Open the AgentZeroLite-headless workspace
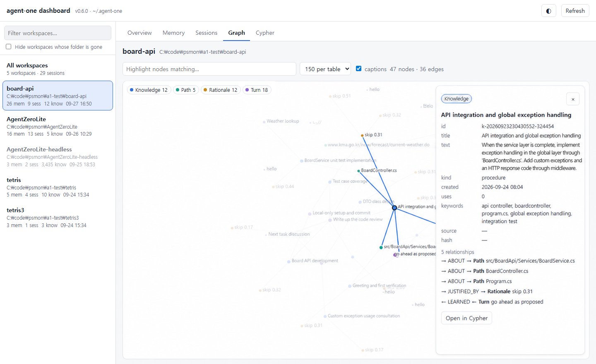Image resolution: width=596 pixels, height=364 pixels. 58,157
